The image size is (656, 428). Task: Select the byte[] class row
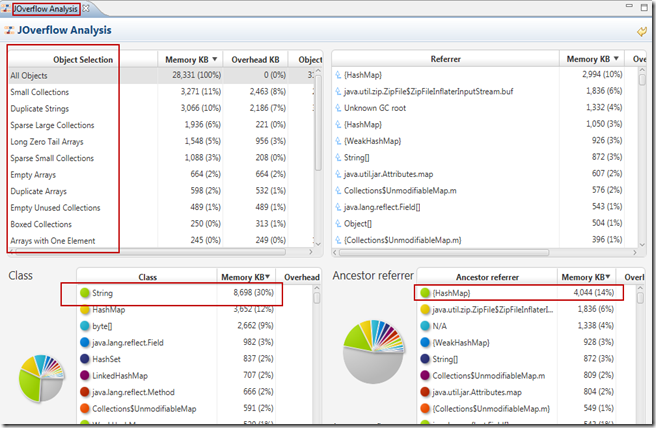pos(195,326)
